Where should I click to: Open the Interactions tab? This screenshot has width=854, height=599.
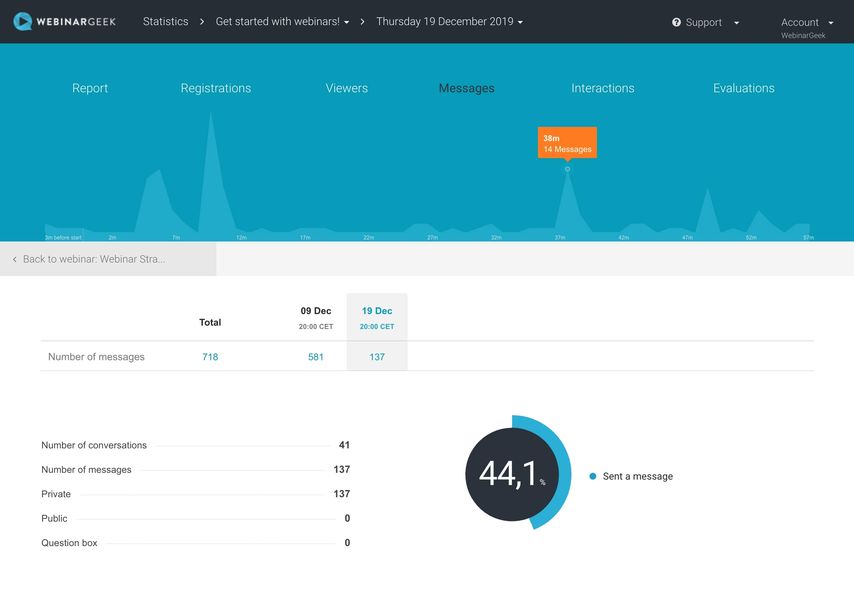tap(603, 87)
